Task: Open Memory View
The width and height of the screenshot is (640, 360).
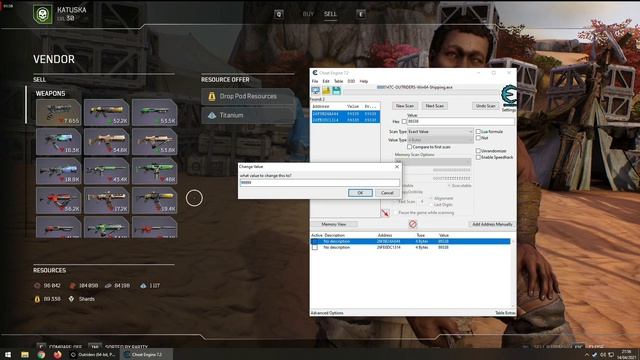Action: tap(334, 224)
